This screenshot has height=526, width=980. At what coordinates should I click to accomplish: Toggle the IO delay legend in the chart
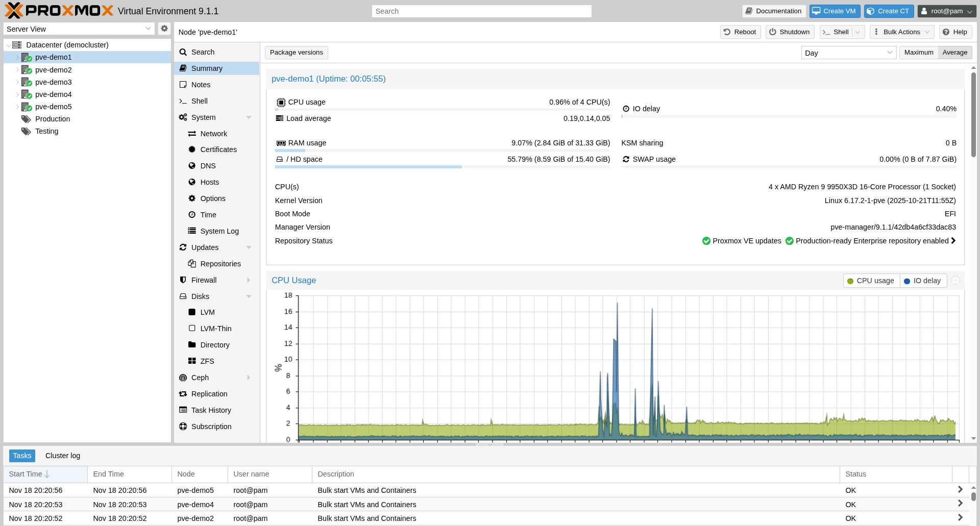tap(923, 281)
